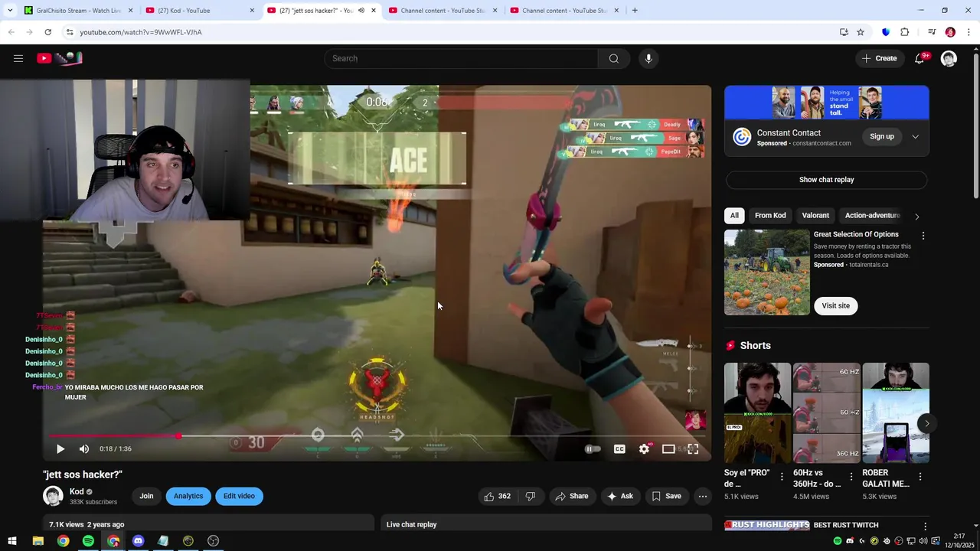Click Visit site on tractor ad
The image size is (980, 551).
click(x=835, y=305)
